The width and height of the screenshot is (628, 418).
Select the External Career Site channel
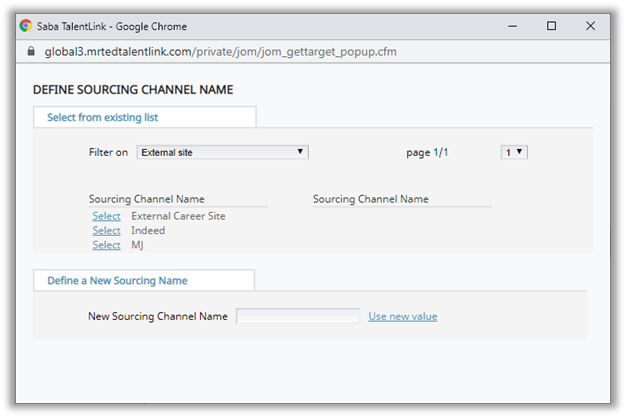click(x=106, y=216)
